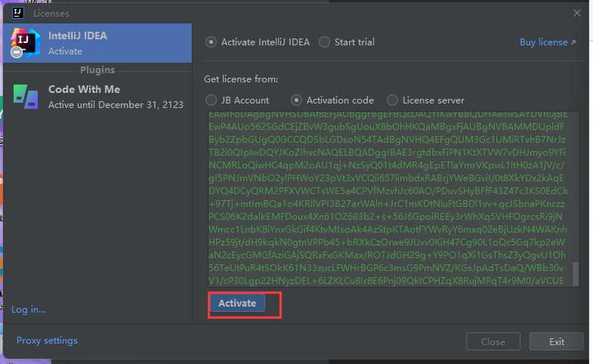Select the JB Account license source

pos(211,100)
